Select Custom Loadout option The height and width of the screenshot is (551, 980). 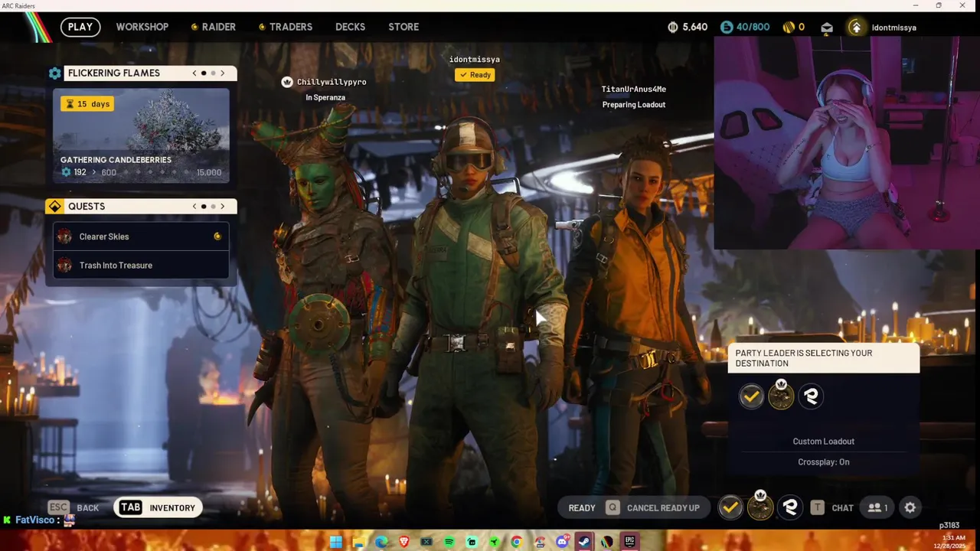pos(824,442)
